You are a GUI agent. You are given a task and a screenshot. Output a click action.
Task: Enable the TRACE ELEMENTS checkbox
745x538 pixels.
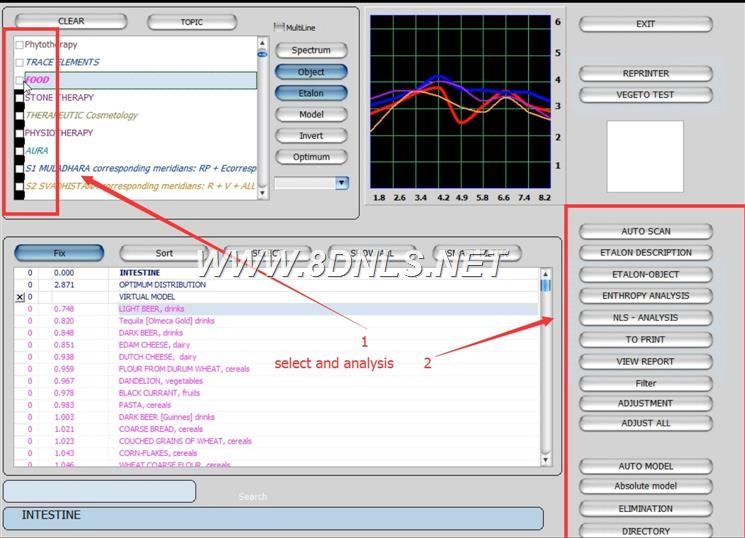20,62
